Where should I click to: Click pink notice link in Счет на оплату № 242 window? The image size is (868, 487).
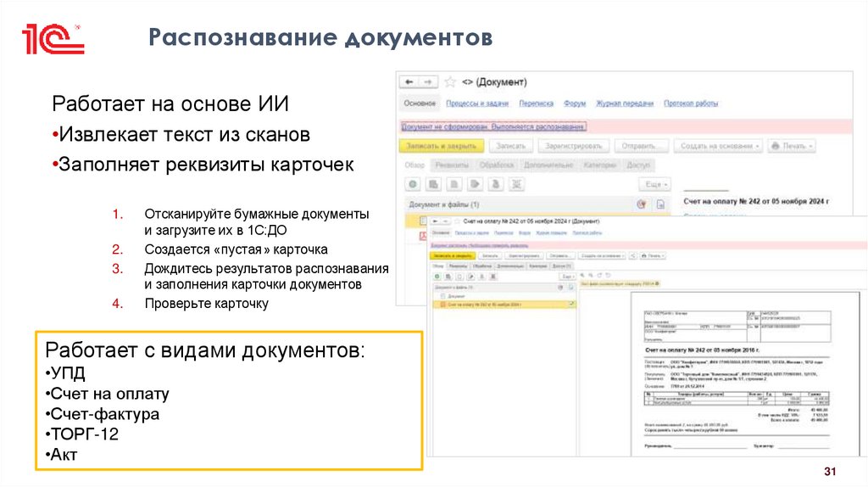coord(480,246)
